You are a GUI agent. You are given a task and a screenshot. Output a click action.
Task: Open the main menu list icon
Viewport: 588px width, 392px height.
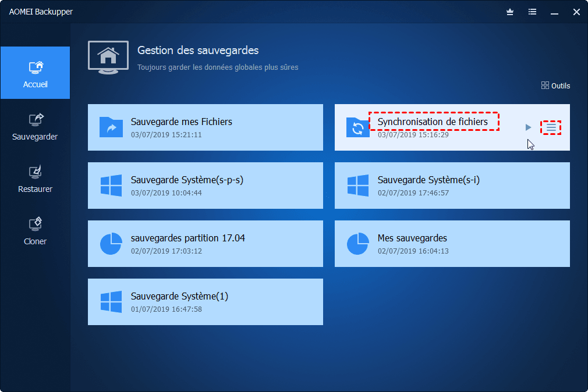click(532, 12)
